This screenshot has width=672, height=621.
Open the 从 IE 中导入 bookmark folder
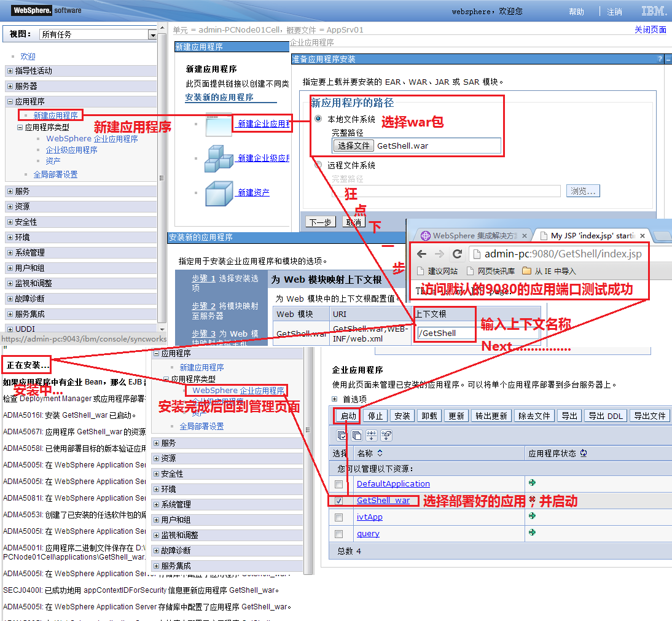[549, 271]
